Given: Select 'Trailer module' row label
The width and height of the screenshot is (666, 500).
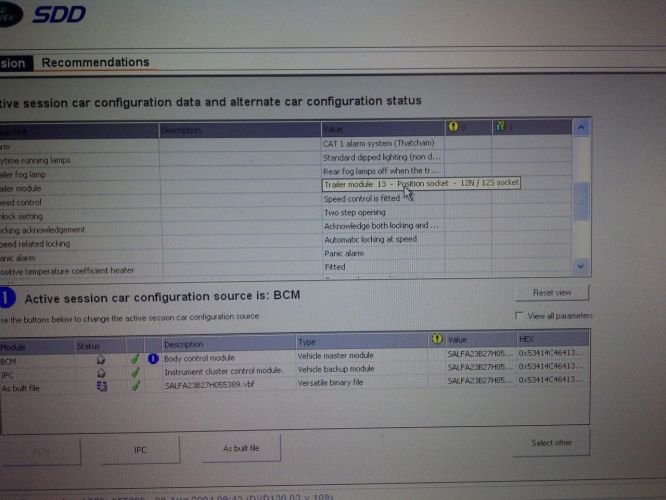Looking at the screenshot, I should (x=20, y=188).
